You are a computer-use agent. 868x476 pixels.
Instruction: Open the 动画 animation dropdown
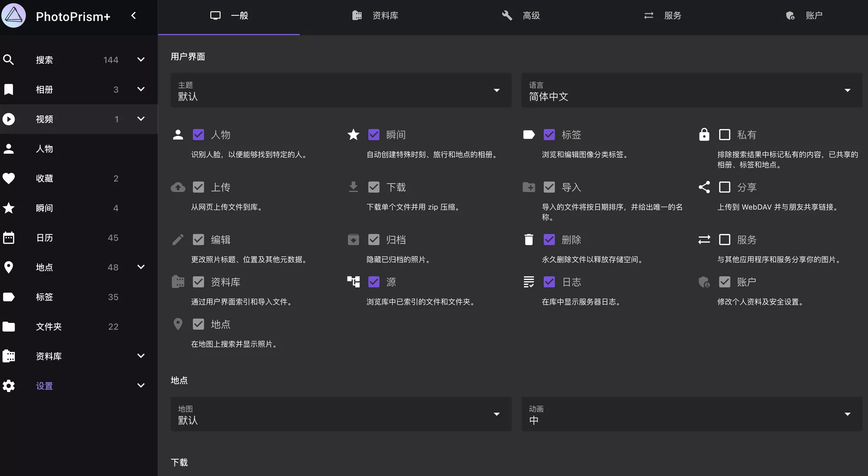(692, 414)
